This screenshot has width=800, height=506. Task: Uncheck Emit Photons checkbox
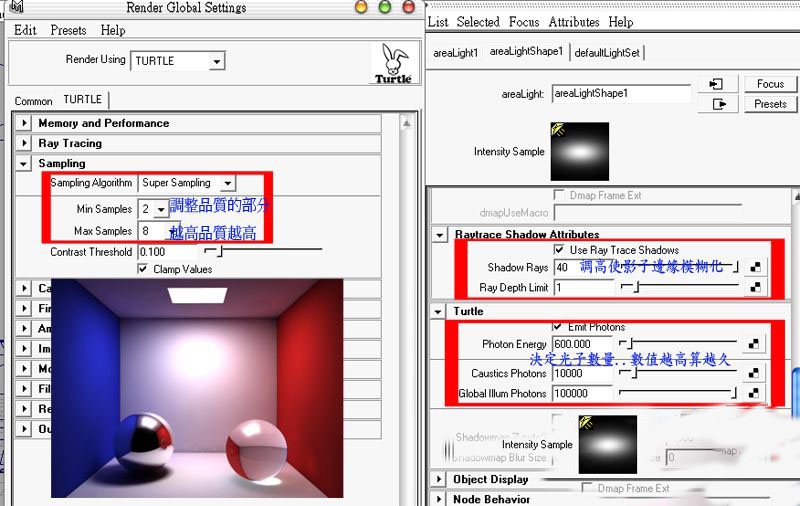(558, 326)
